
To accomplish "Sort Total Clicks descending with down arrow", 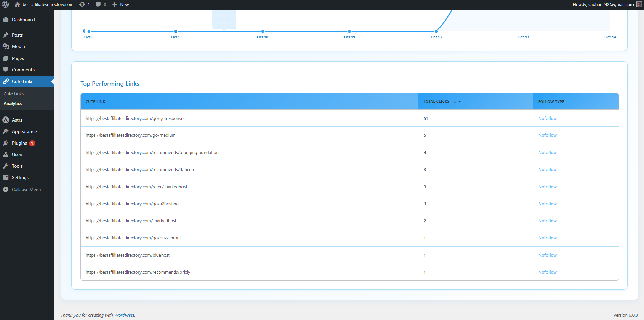I will click(x=459, y=101).
